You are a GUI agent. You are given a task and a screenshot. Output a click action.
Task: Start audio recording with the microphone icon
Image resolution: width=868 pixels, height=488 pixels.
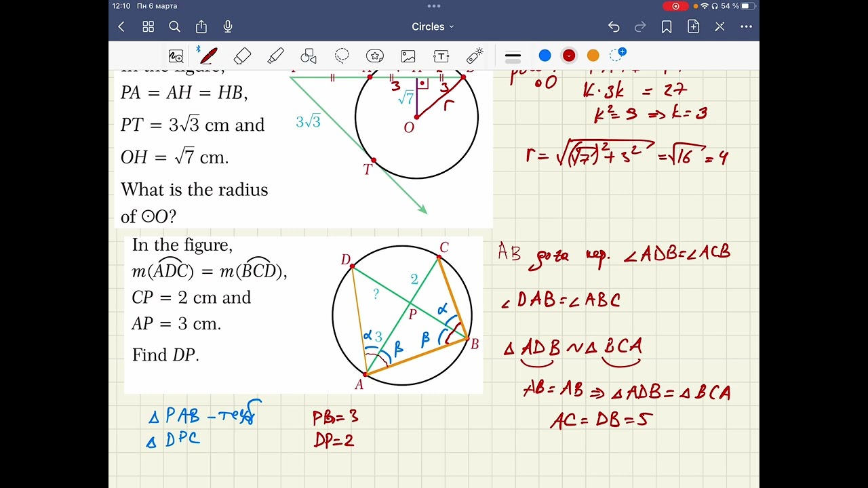228,26
